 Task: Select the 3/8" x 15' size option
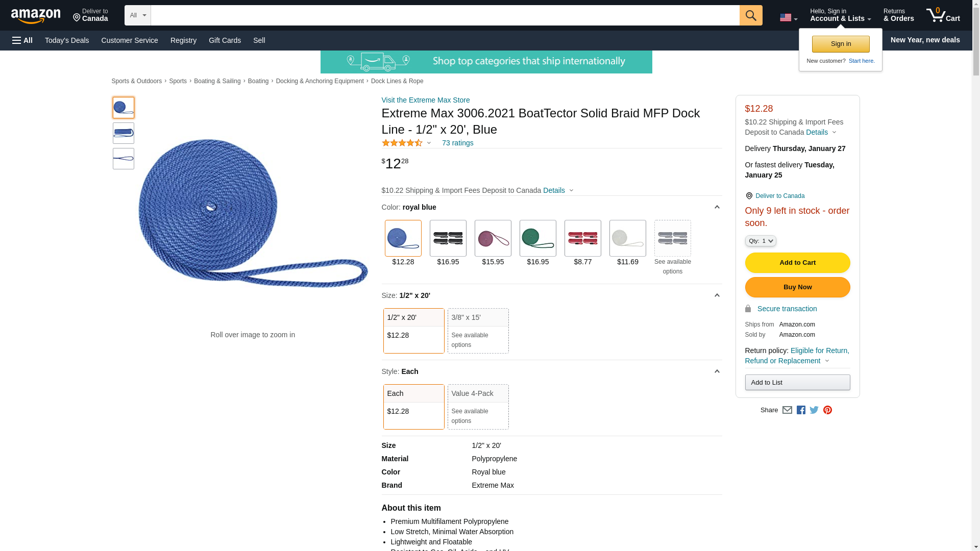[478, 331]
